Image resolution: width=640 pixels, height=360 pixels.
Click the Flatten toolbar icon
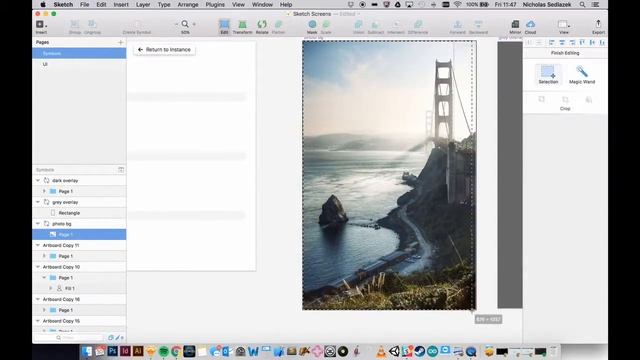click(x=278, y=27)
